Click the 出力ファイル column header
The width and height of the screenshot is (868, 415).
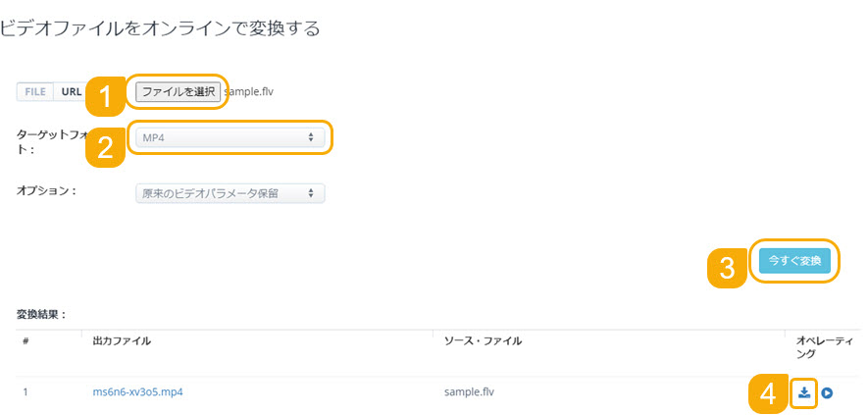click(x=122, y=341)
